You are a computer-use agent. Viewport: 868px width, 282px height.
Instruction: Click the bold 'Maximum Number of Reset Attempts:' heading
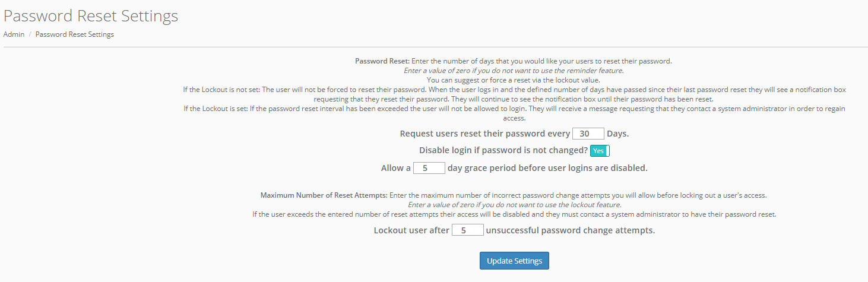tap(324, 195)
